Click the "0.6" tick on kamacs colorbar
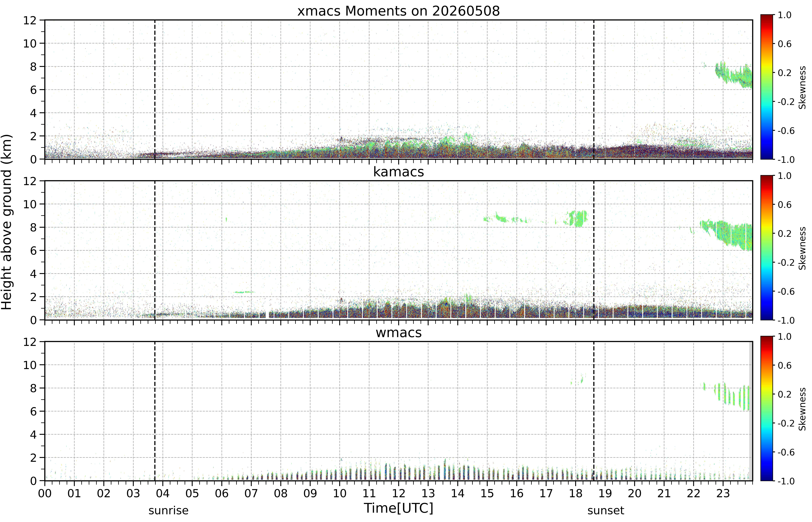 (x=785, y=205)
